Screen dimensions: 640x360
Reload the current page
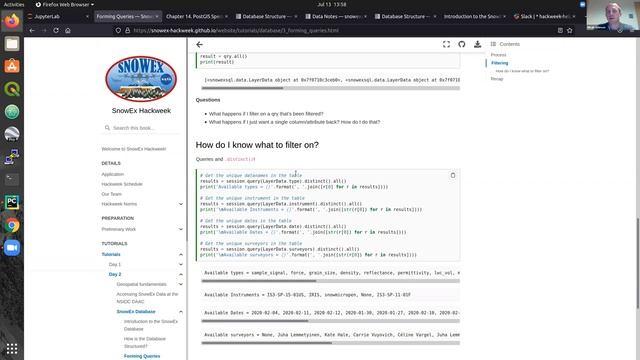56,30
